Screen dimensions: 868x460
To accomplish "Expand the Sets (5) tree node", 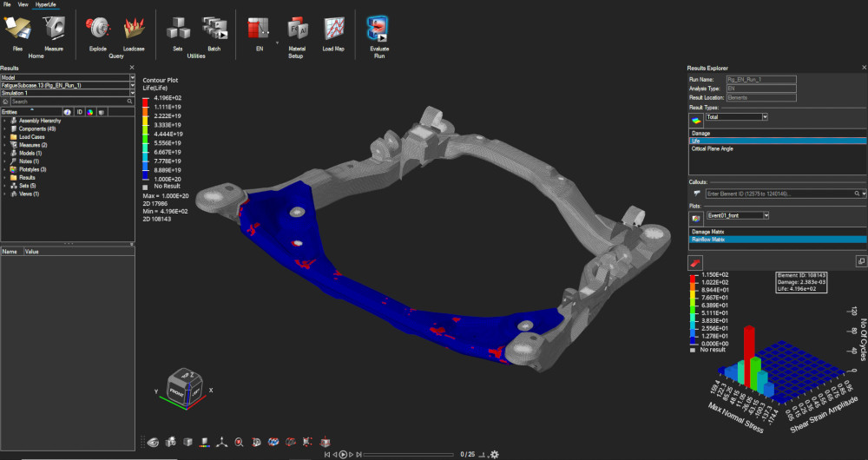I will pyautogui.click(x=5, y=185).
